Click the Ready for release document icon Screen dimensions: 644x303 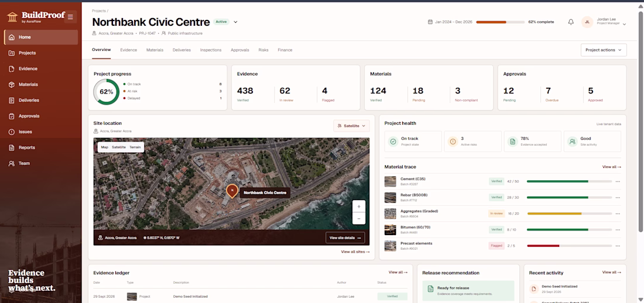pos(430,289)
